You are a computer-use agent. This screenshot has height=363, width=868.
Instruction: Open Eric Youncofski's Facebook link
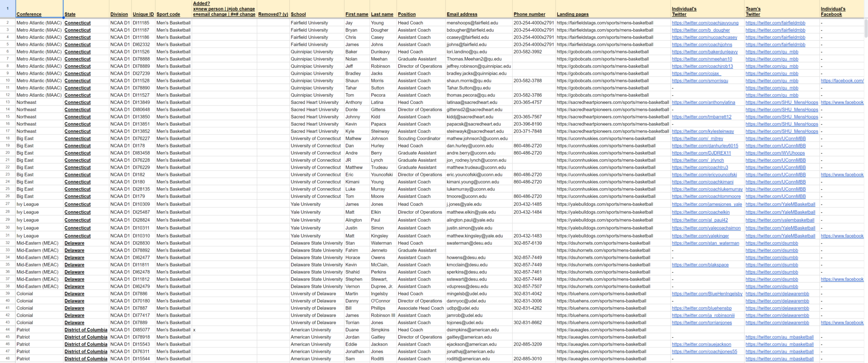[x=842, y=175]
